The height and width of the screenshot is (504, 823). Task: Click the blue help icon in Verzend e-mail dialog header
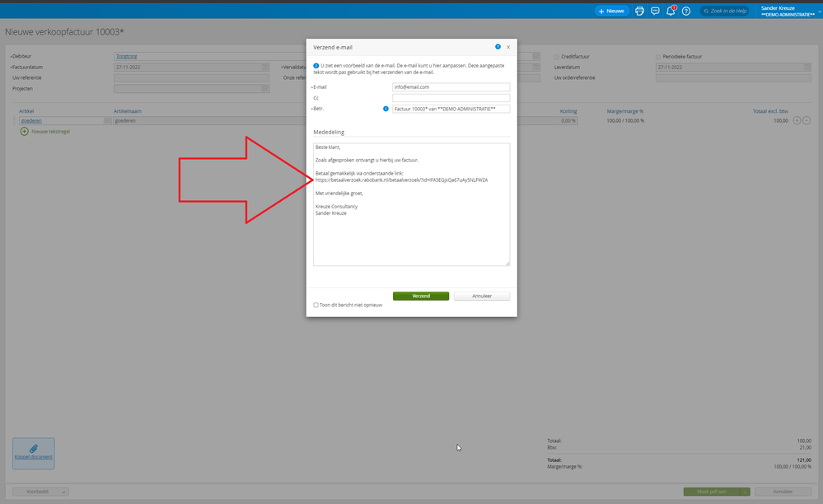pos(498,47)
